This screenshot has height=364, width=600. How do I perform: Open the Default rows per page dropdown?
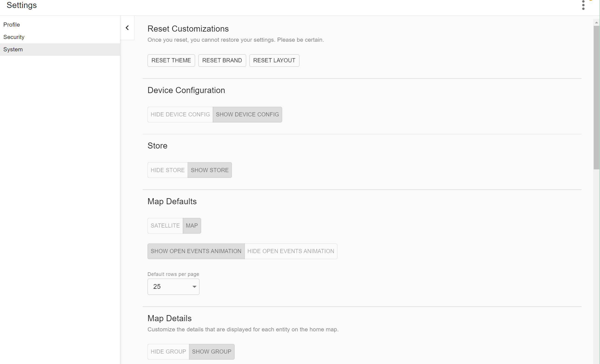click(x=173, y=287)
